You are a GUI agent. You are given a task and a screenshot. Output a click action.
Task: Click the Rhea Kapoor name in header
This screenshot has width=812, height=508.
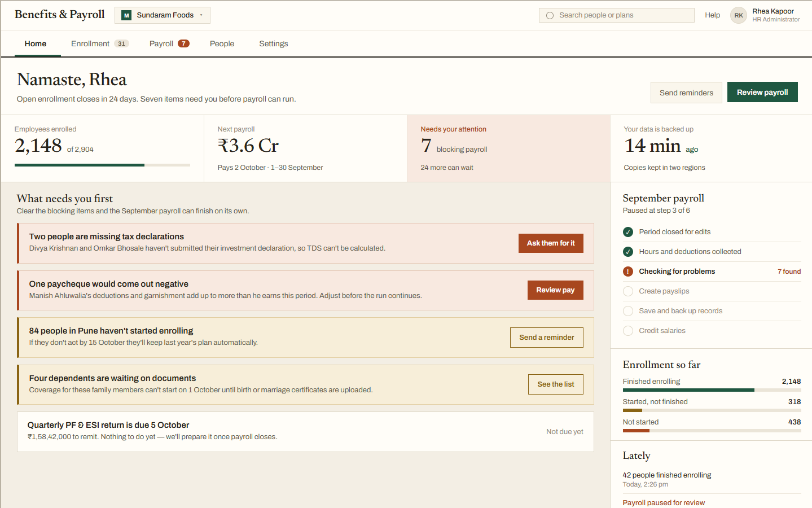[x=773, y=11]
